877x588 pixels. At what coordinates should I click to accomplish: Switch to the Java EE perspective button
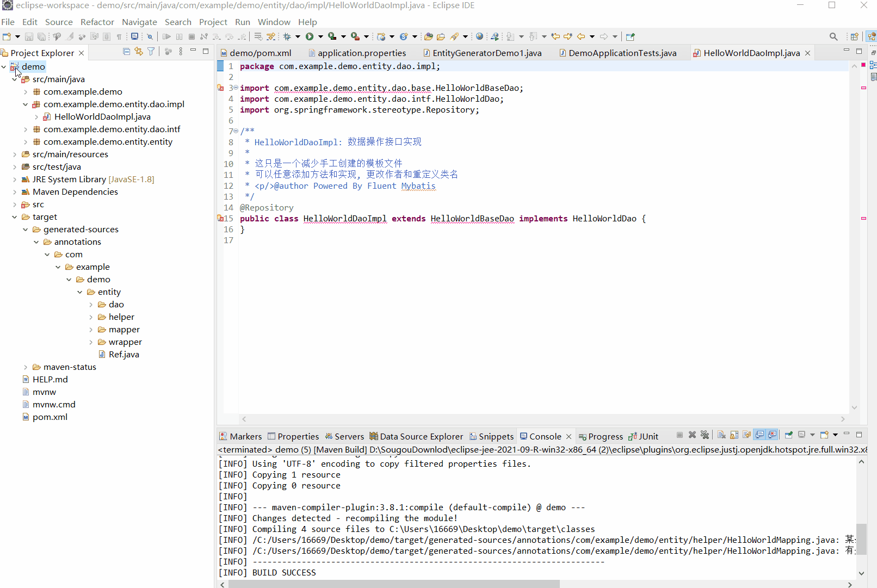point(872,36)
